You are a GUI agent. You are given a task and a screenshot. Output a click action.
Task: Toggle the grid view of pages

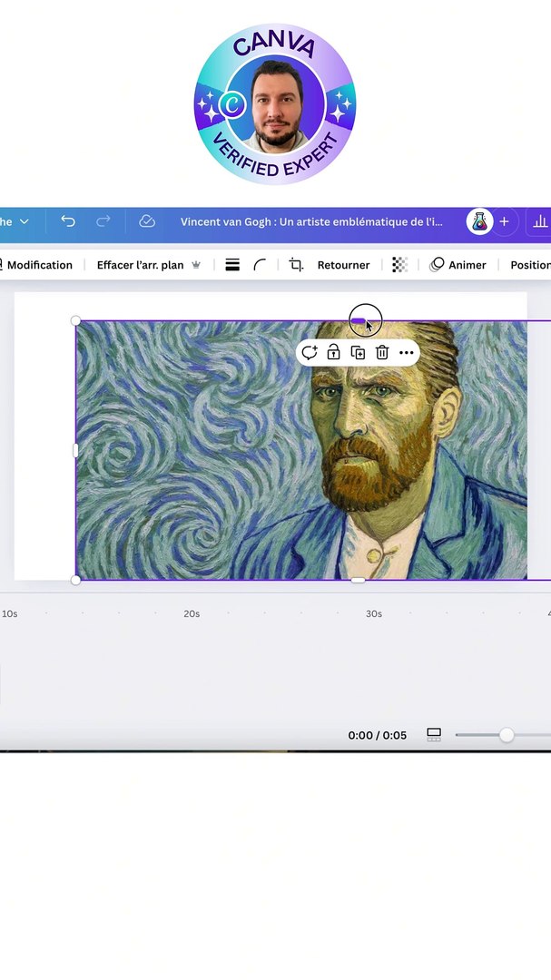[433, 735]
